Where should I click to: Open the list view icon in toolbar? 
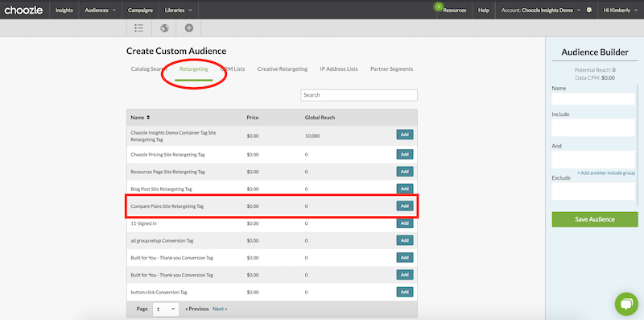pos(138,28)
